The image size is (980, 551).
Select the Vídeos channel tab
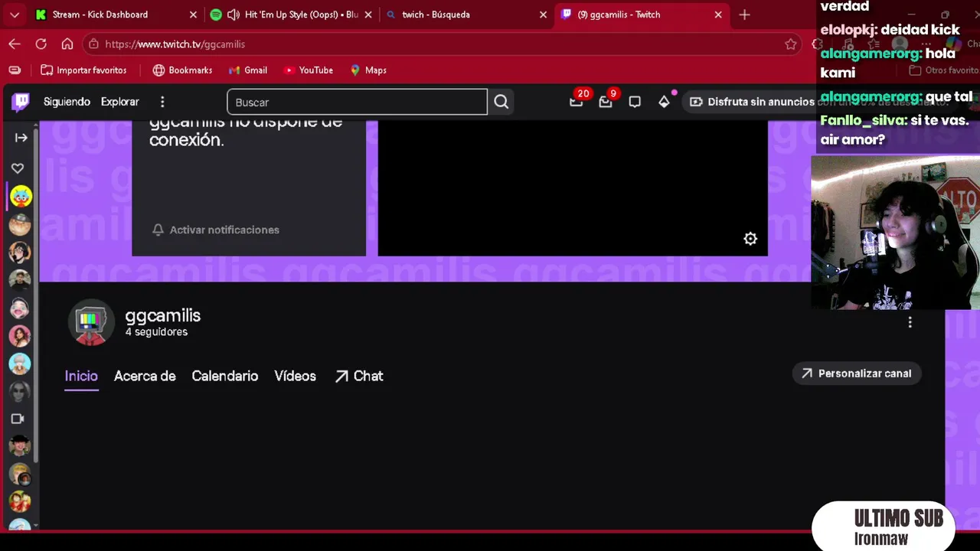295,376
